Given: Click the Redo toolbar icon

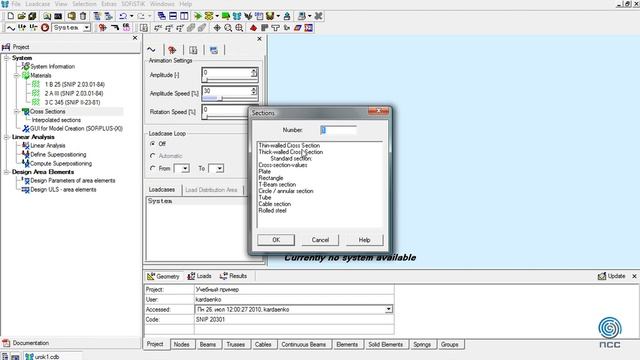Looking at the screenshot, I should pos(141,16).
